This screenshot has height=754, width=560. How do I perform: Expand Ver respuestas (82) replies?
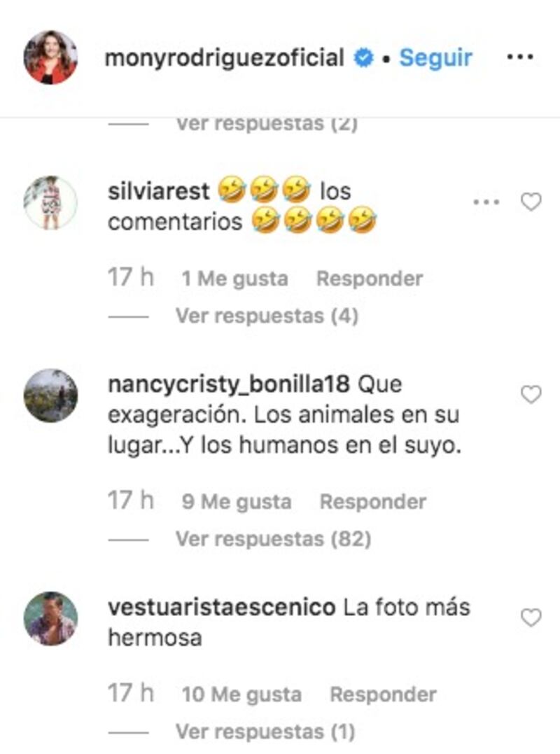coord(274,539)
